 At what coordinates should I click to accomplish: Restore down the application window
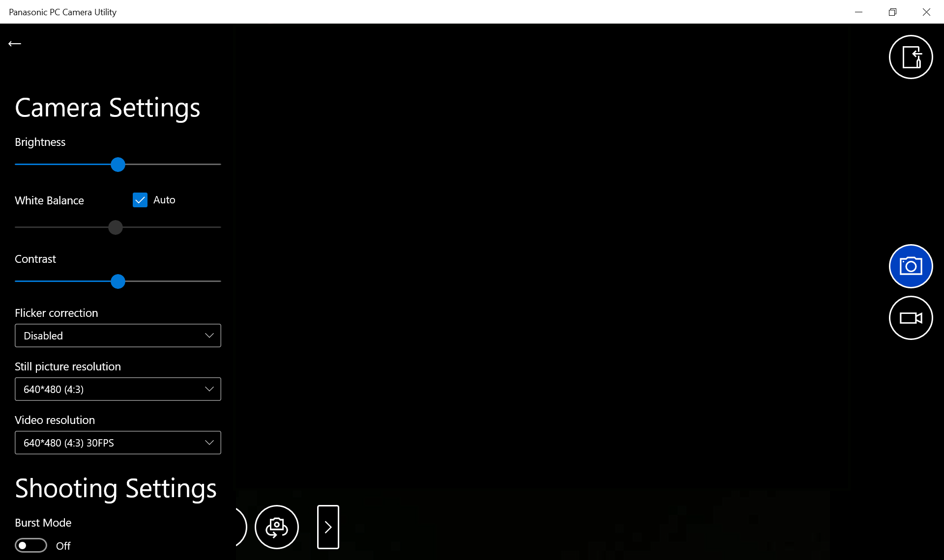click(892, 12)
